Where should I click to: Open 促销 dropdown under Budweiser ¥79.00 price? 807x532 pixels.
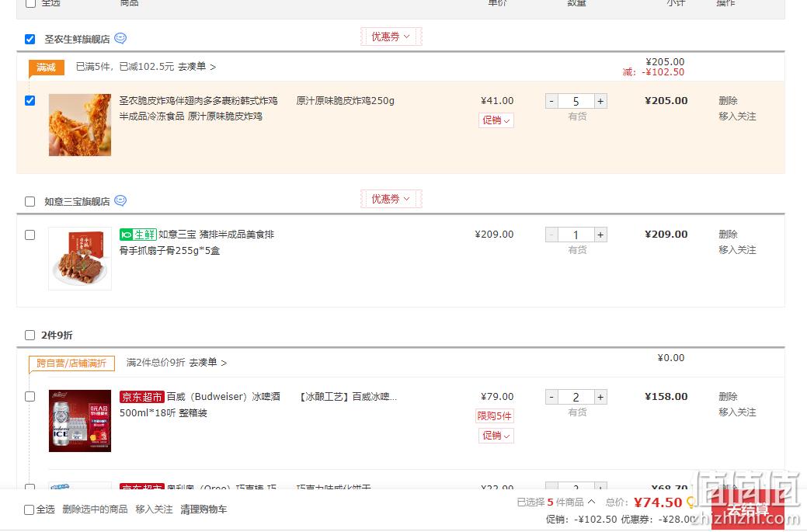tap(496, 436)
